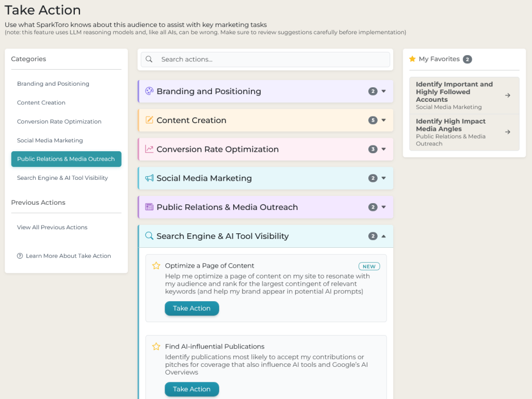Click the chart icon beside Conversion Rate Optimization

[x=149, y=149]
